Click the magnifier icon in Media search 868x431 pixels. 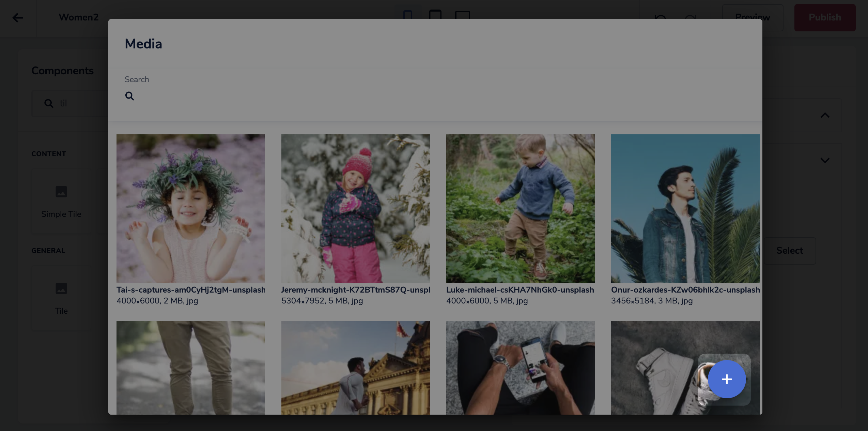tap(129, 96)
